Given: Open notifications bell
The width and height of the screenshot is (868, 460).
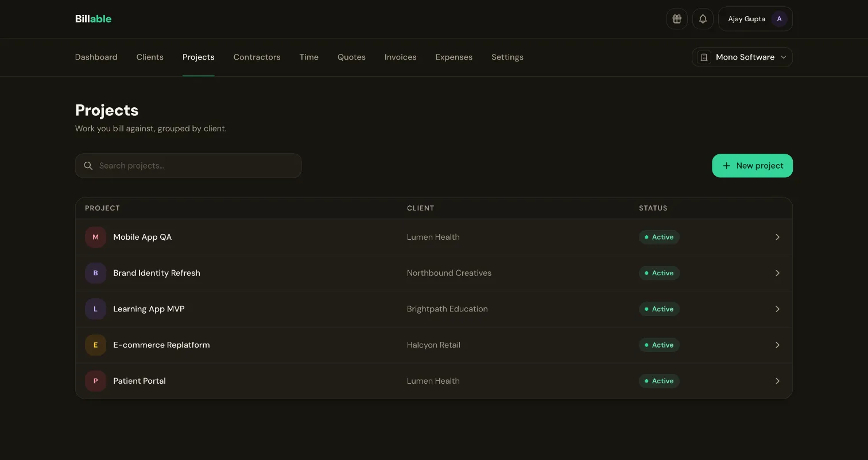Looking at the screenshot, I should [703, 19].
